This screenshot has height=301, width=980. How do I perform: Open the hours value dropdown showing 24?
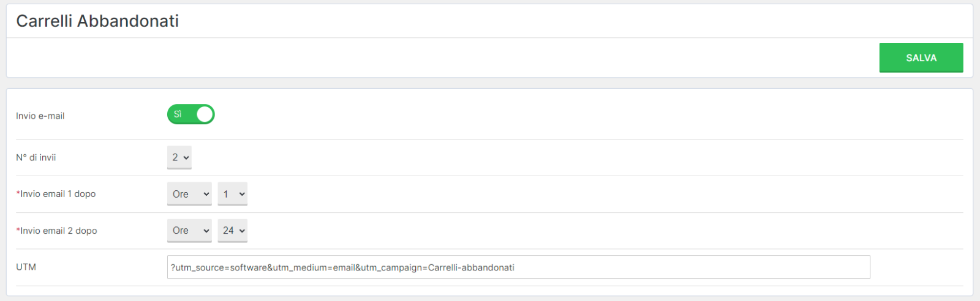coord(233,231)
